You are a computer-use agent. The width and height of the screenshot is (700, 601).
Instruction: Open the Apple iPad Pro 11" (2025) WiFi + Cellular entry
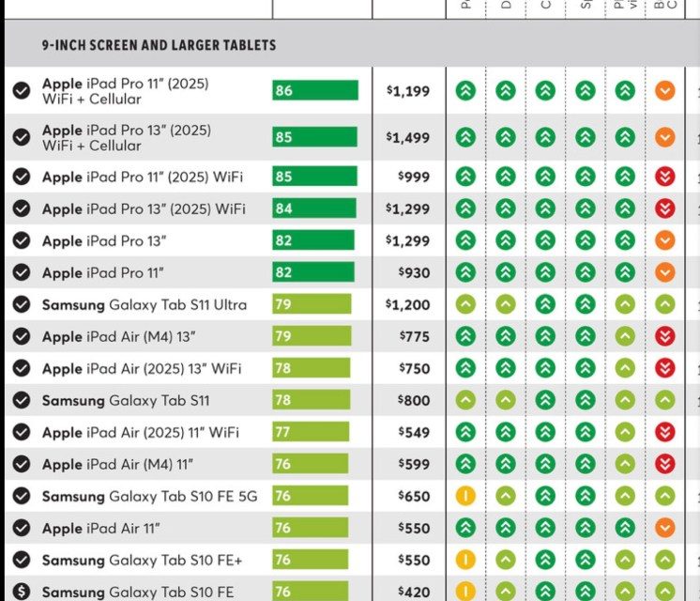tap(126, 91)
